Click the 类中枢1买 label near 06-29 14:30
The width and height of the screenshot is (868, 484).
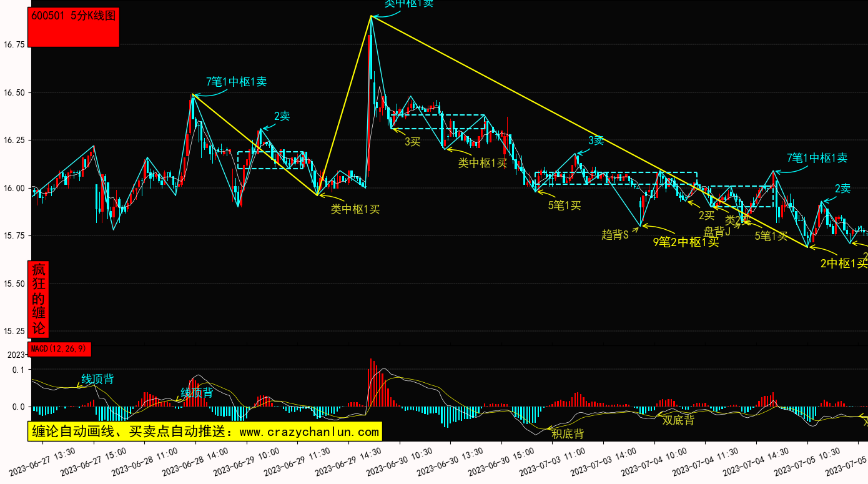[x=355, y=210]
